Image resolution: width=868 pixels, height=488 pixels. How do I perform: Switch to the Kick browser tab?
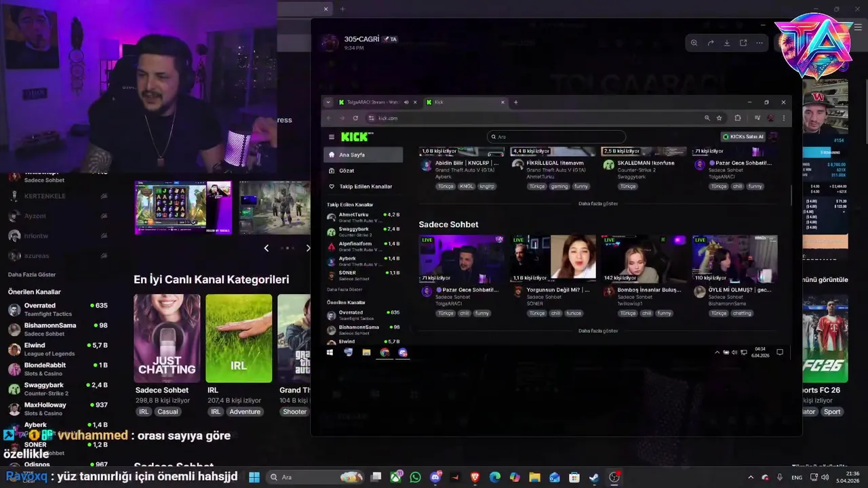click(465, 102)
